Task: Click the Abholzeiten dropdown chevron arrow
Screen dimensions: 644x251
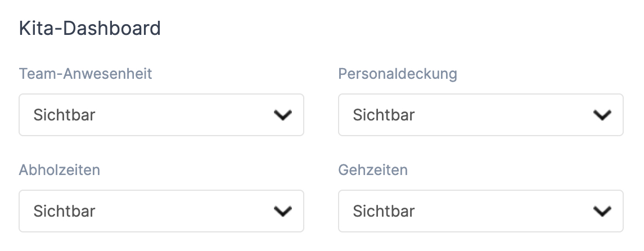Action: point(282,211)
